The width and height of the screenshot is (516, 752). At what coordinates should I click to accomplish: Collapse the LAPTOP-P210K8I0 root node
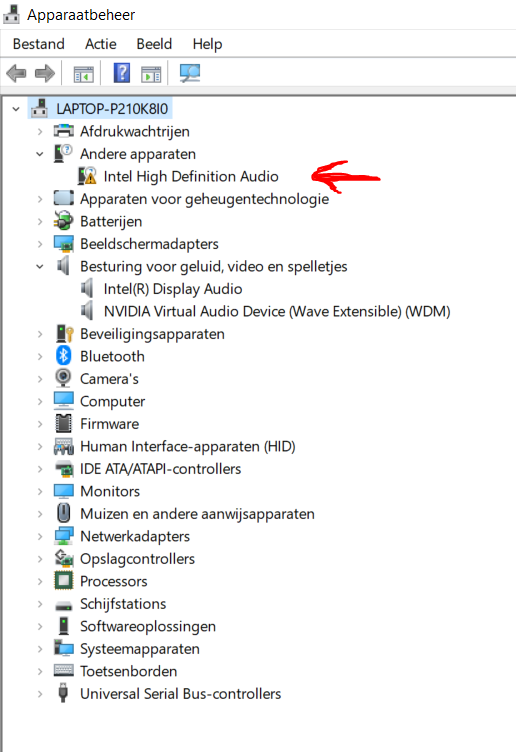pos(16,109)
